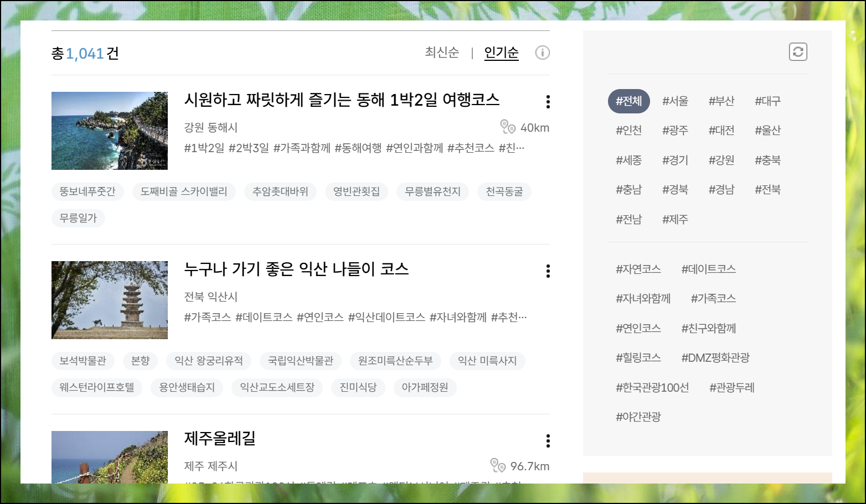866x504 pixels.
Task: Click the 무릉별유천지 place chip
Action: (x=432, y=191)
